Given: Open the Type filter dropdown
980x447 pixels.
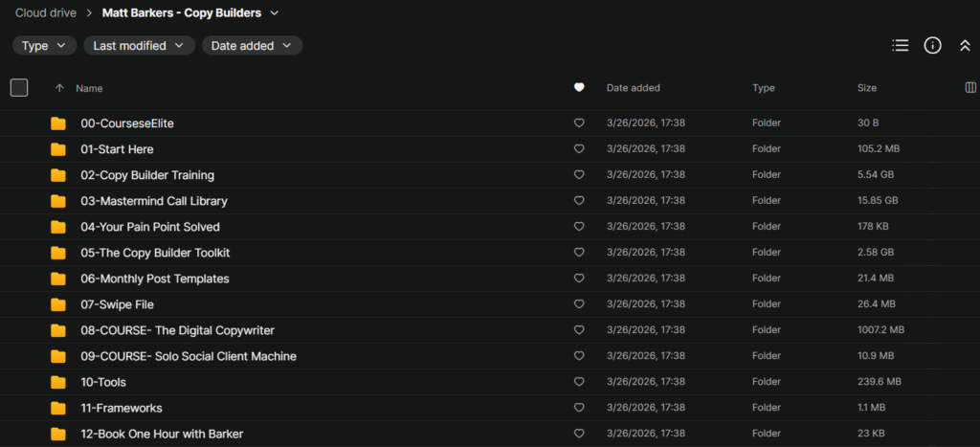Looking at the screenshot, I should point(44,46).
